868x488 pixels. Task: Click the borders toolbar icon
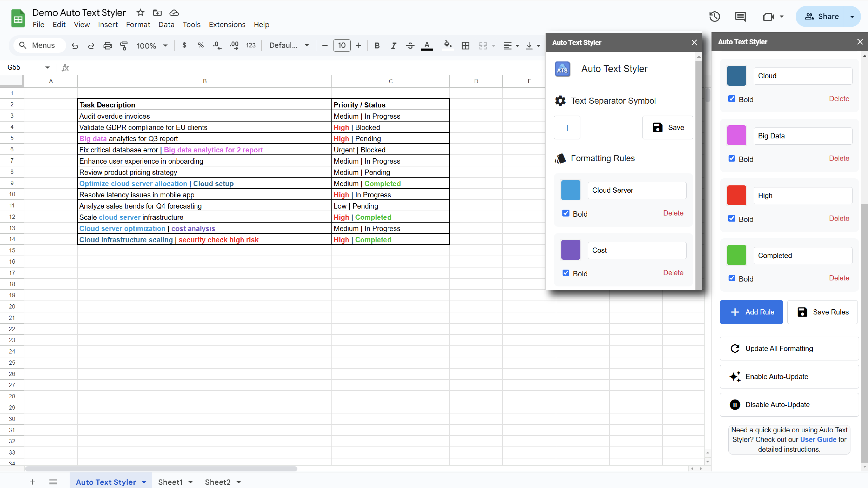[x=465, y=45]
